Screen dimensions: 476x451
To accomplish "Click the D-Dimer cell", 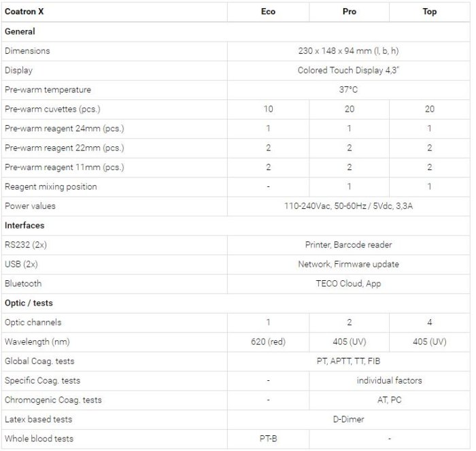I will (348, 419).
